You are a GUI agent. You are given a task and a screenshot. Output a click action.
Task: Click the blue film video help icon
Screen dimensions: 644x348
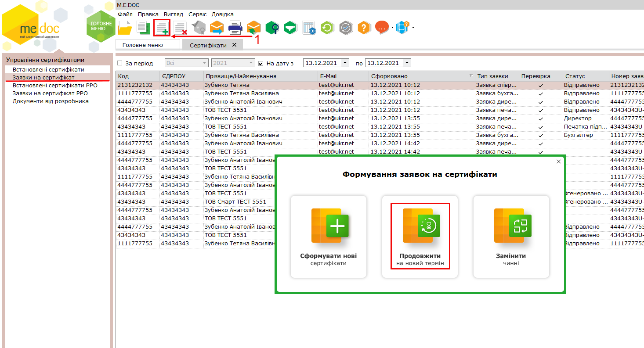402,28
